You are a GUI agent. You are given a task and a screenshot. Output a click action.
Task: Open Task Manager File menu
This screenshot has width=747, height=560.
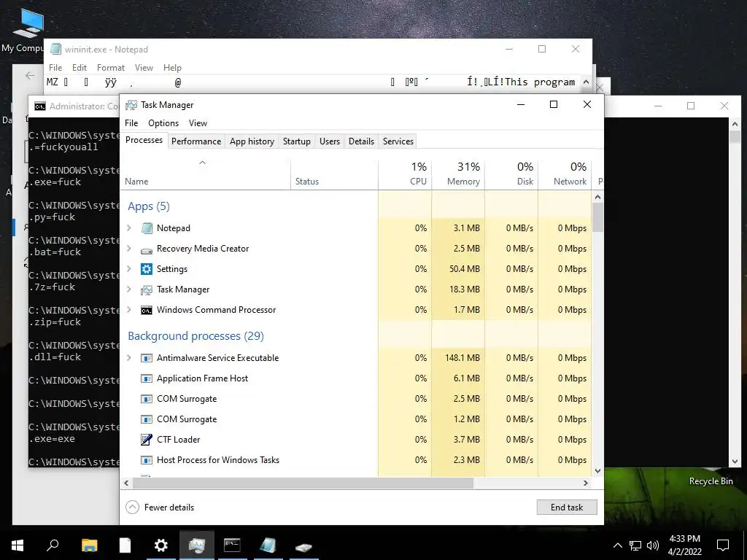pos(131,123)
